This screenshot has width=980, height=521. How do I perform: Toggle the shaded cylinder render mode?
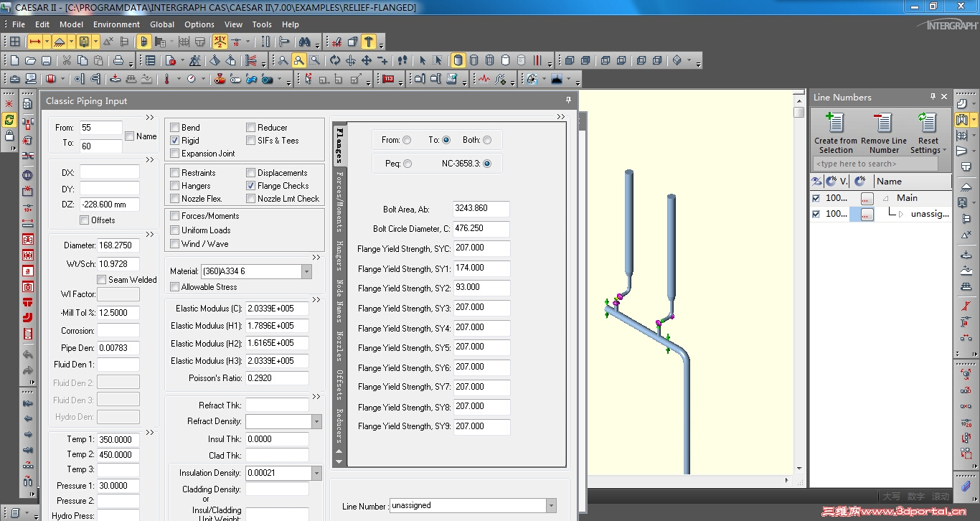pyautogui.click(x=458, y=60)
